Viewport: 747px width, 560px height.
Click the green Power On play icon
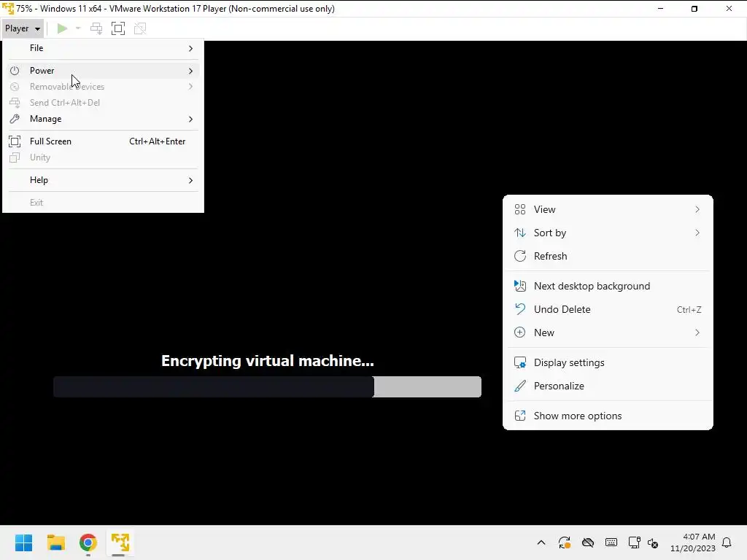pyautogui.click(x=62, y=28)
